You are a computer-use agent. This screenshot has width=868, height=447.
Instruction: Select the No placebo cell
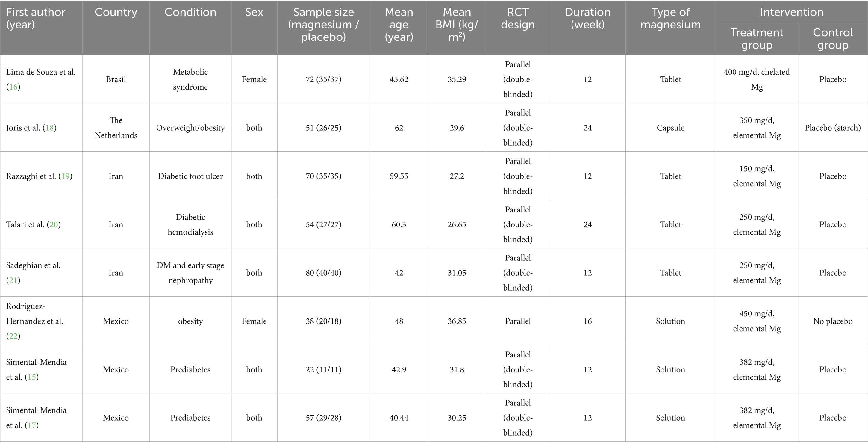[x=833, y=321]
